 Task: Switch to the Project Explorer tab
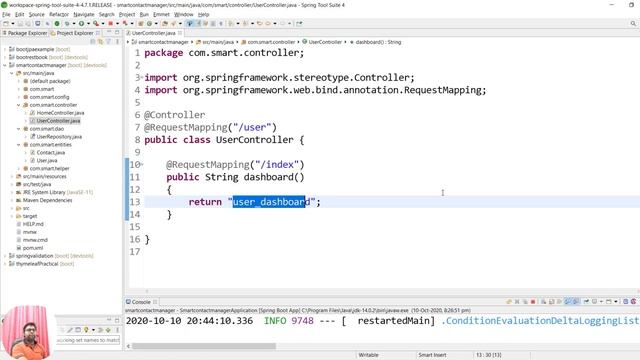(x=75, y=33)
